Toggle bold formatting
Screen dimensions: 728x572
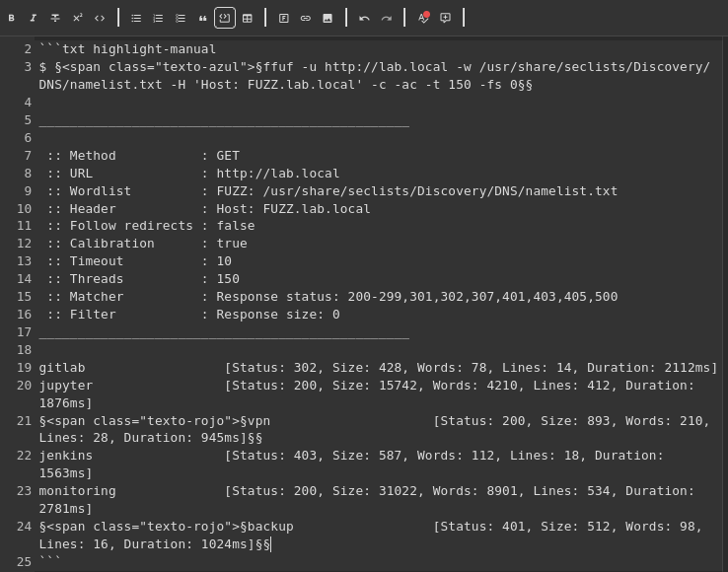tap(12, 18)
